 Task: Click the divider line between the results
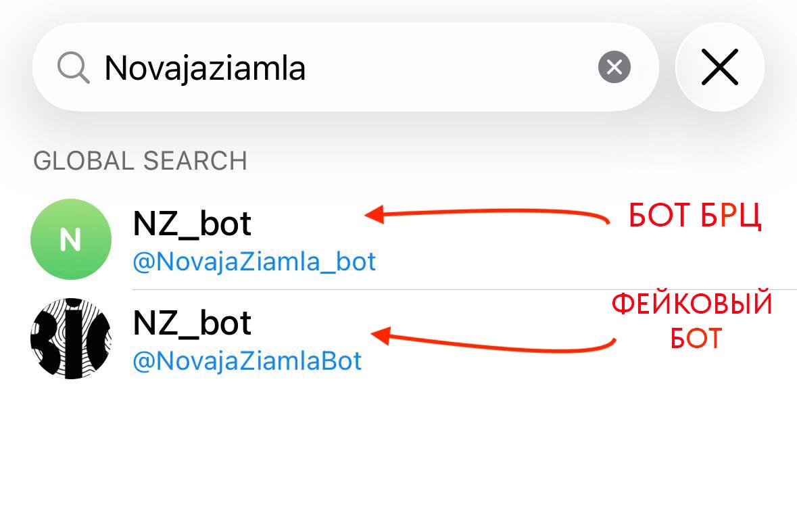point(464,290)
